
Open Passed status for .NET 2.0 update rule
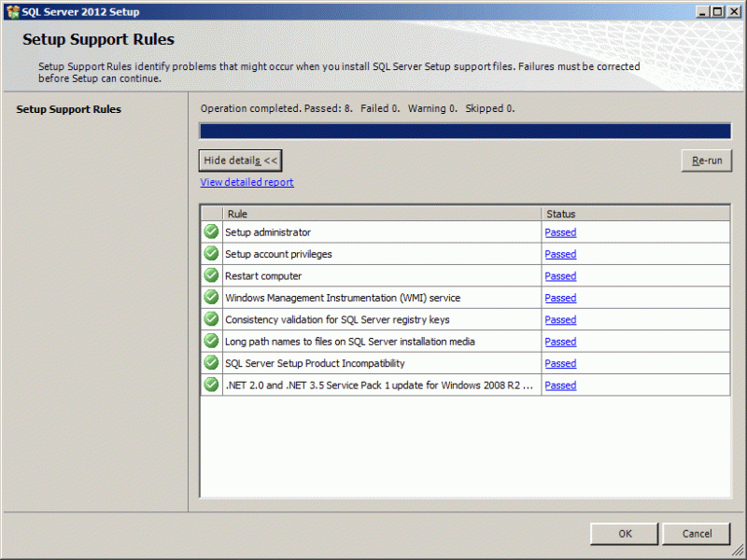560,385
